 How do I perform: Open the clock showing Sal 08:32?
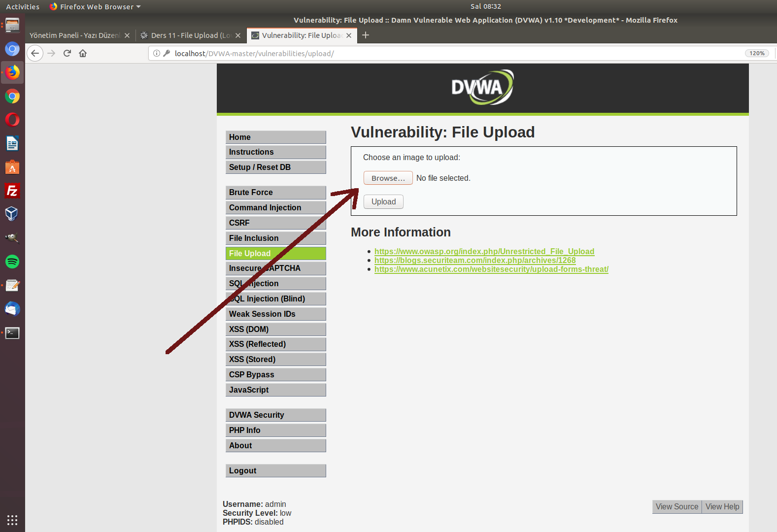point(486,6)
